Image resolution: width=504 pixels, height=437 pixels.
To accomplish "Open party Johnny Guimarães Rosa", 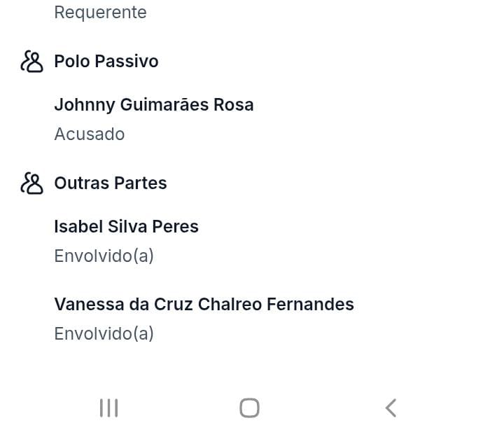I will (154, 105).
